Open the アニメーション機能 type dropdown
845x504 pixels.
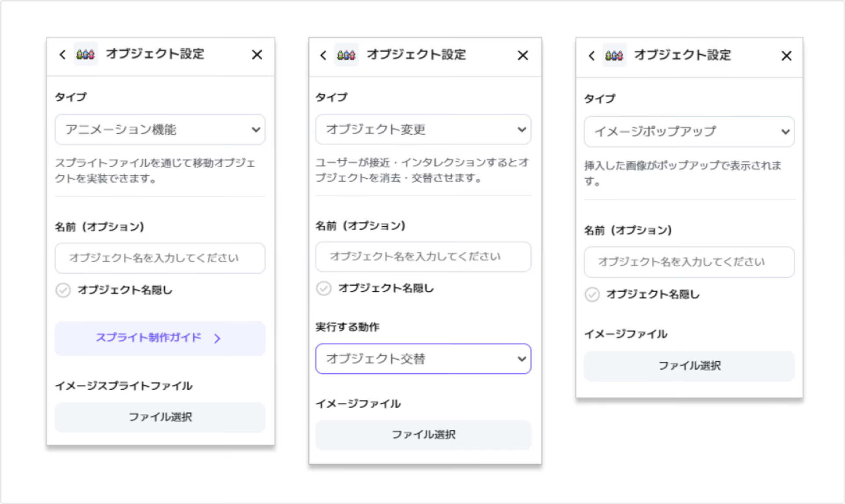pyautogui.click(x=160, y=129)
